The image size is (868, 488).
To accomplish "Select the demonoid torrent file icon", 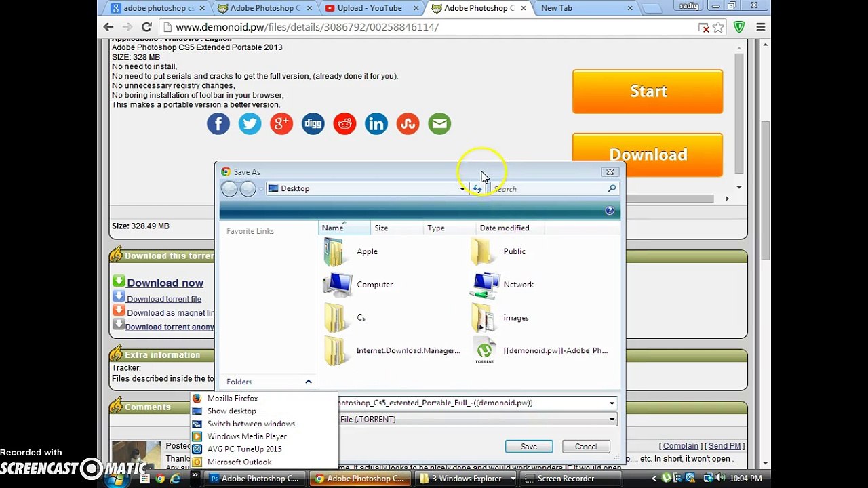I will tap(484, 351).
